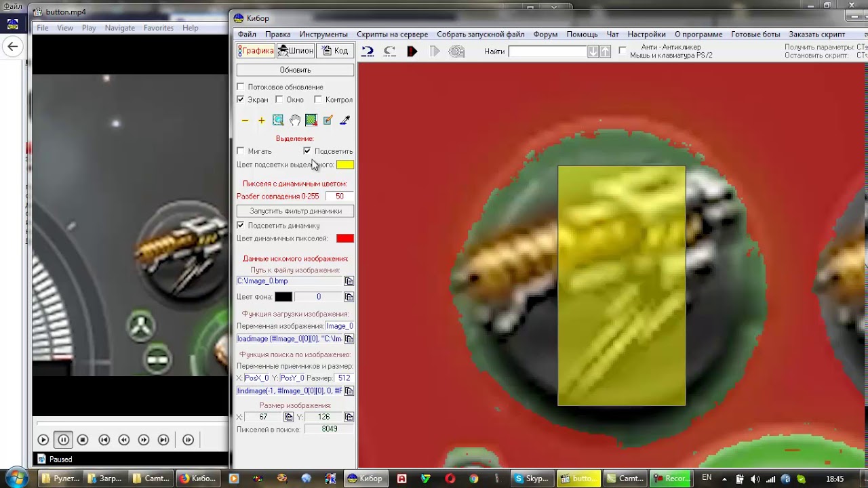868x488 pixels.
Task: Click the yellow minus zoom-out icon
Action: coord(245,121)
